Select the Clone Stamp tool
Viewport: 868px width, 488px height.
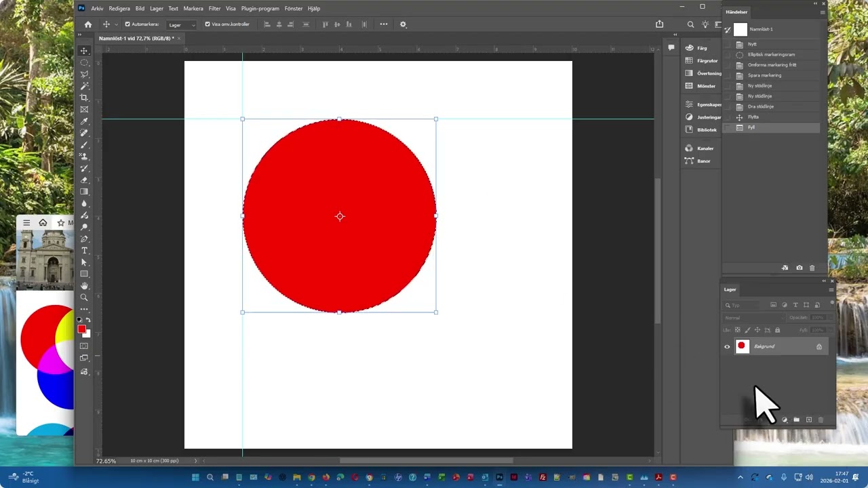pos(84,157)
